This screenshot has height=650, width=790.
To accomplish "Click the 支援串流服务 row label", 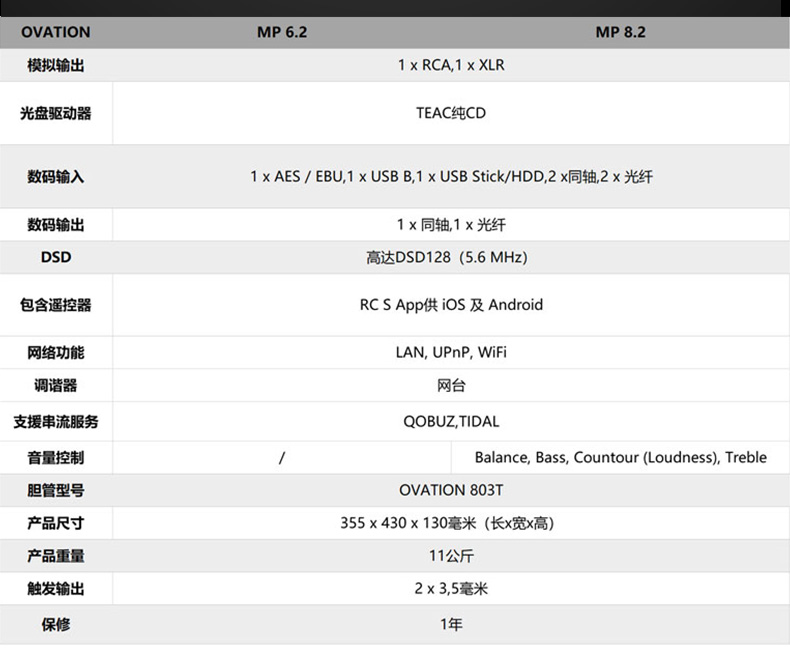I will pos(55,422).
